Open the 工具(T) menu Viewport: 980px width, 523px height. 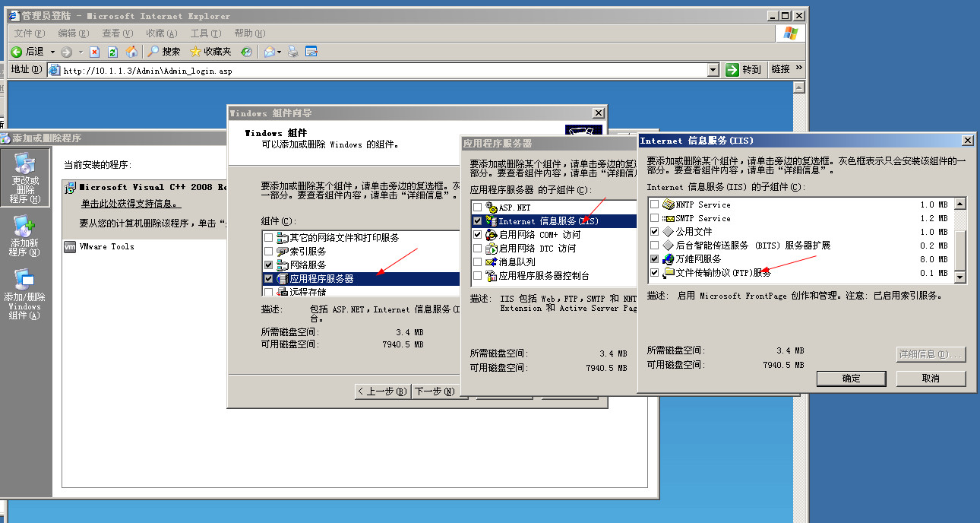click(x=205, y=33)
